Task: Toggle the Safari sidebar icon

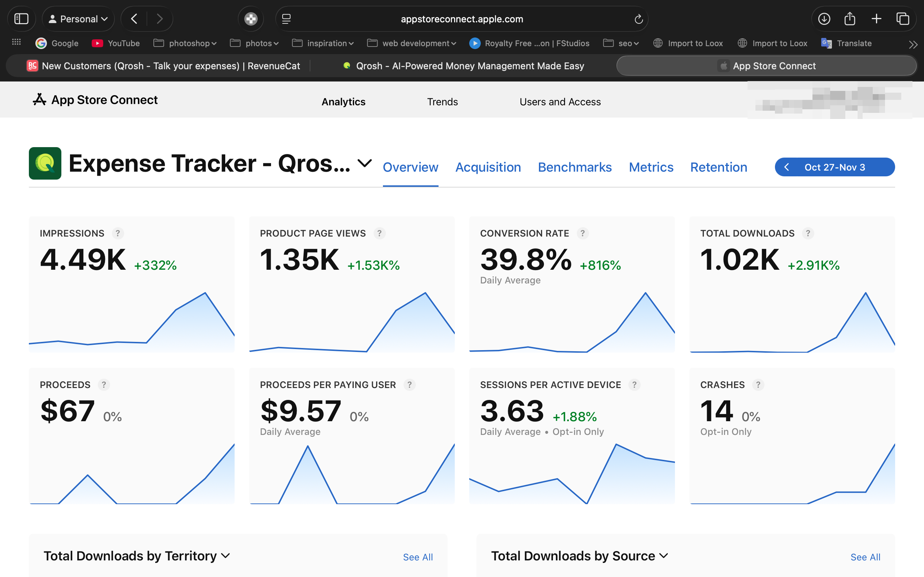Action: coord(21,18)
